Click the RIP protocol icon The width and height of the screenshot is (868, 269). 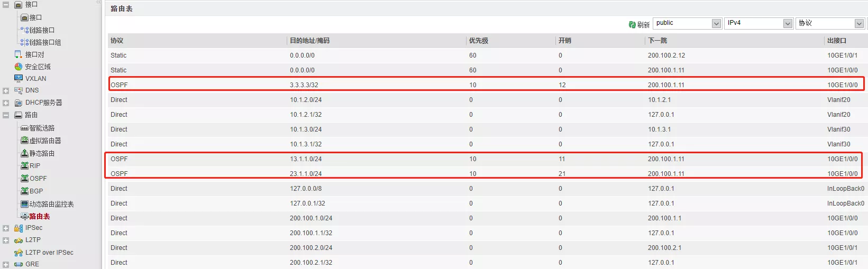[24, 165]
